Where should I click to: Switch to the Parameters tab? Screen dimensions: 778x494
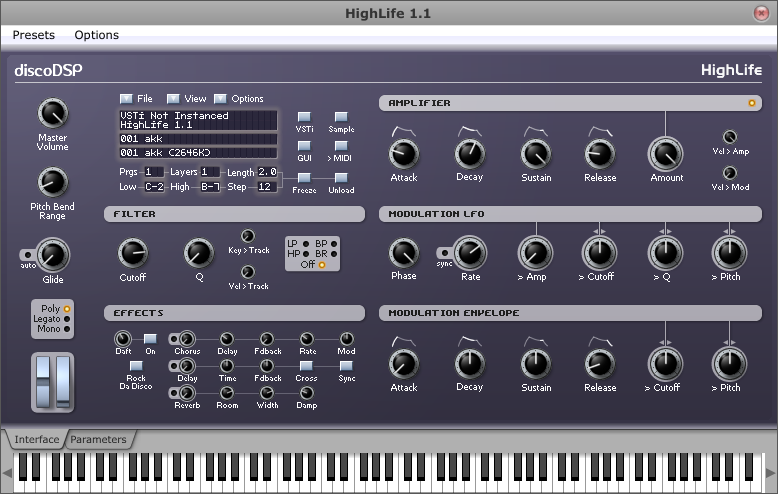[98, 439]
